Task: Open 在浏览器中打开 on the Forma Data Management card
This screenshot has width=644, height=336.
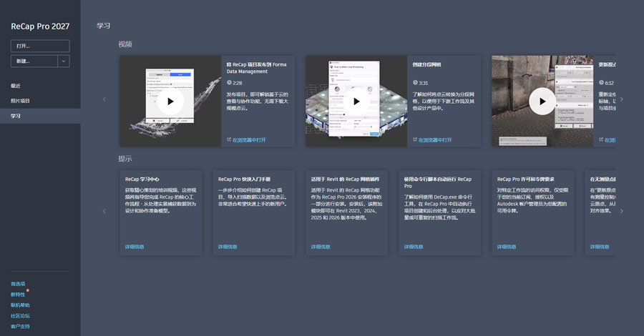Action: [249, 140]
